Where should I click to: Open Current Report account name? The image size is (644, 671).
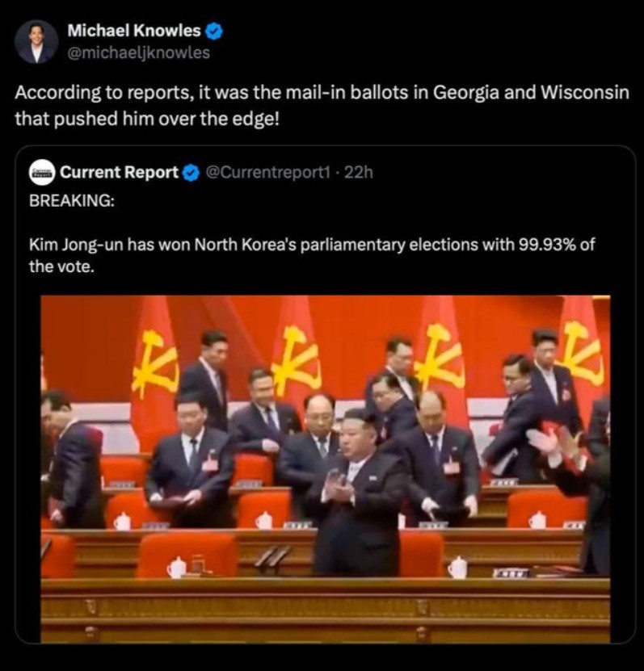coord(119,172)
